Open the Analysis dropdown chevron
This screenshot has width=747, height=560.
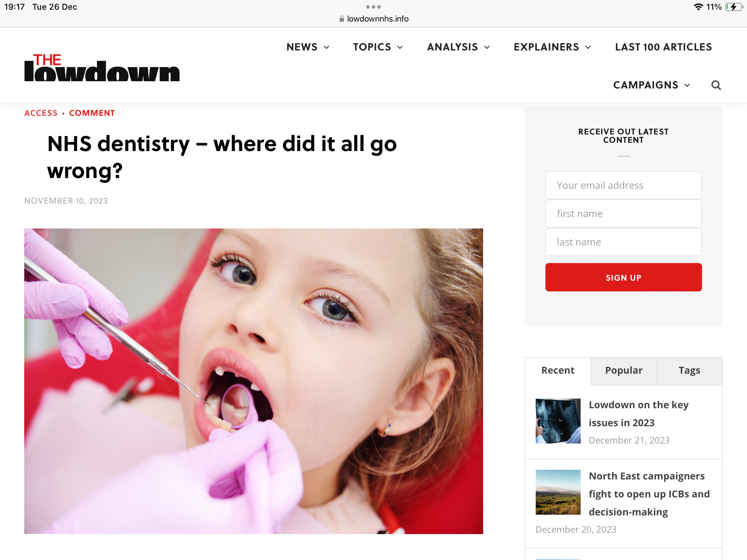[487, 47]
